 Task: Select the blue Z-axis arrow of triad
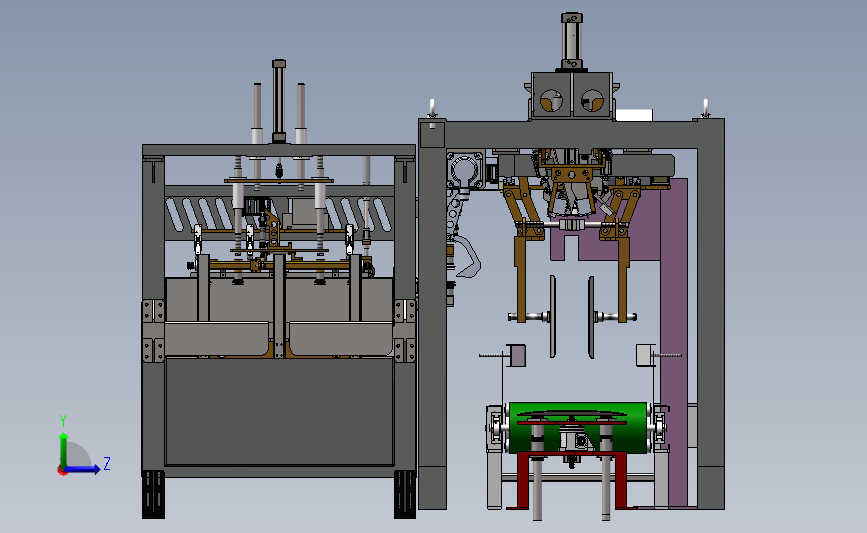(x=83, y=469)
